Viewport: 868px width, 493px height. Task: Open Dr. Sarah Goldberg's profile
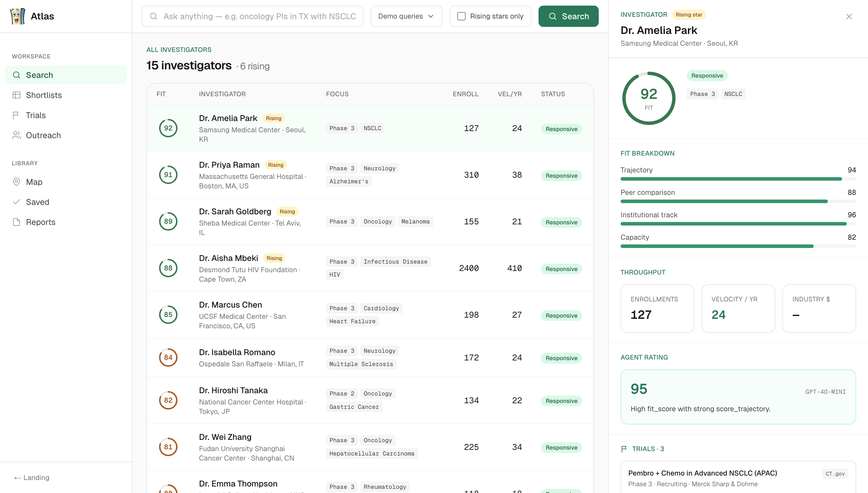370,221
